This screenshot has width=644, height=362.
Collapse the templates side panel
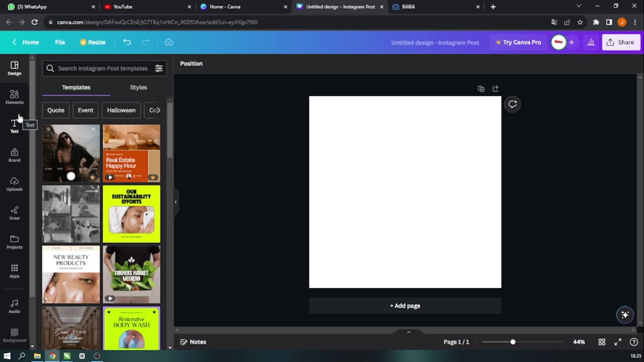point(175,201)
